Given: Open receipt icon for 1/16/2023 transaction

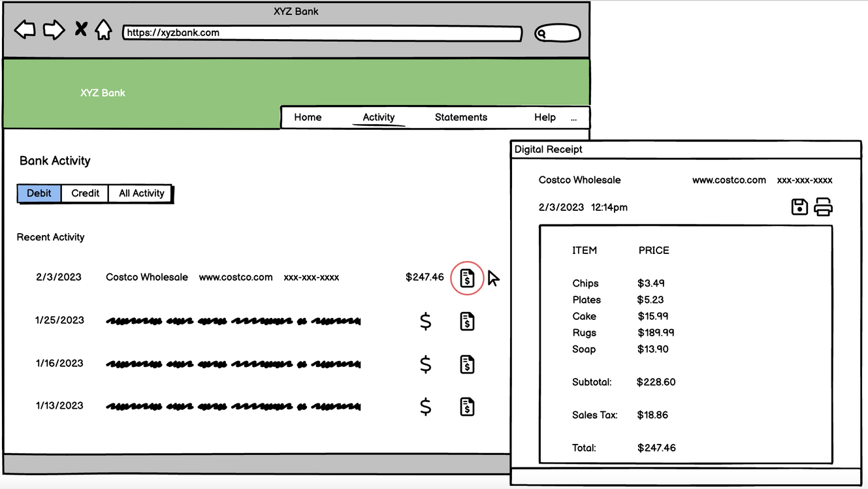Looking at the screenshot, I should pyautogui.click(x=467, y=364).
